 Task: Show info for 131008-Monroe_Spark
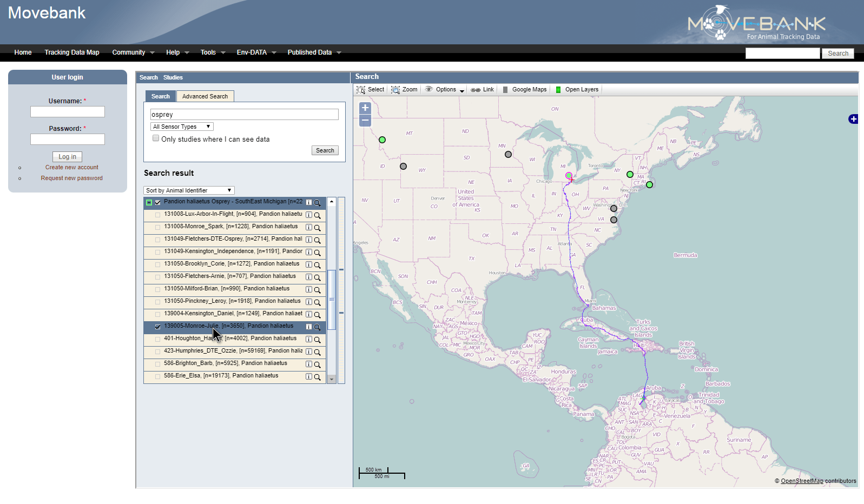[309, 228]
